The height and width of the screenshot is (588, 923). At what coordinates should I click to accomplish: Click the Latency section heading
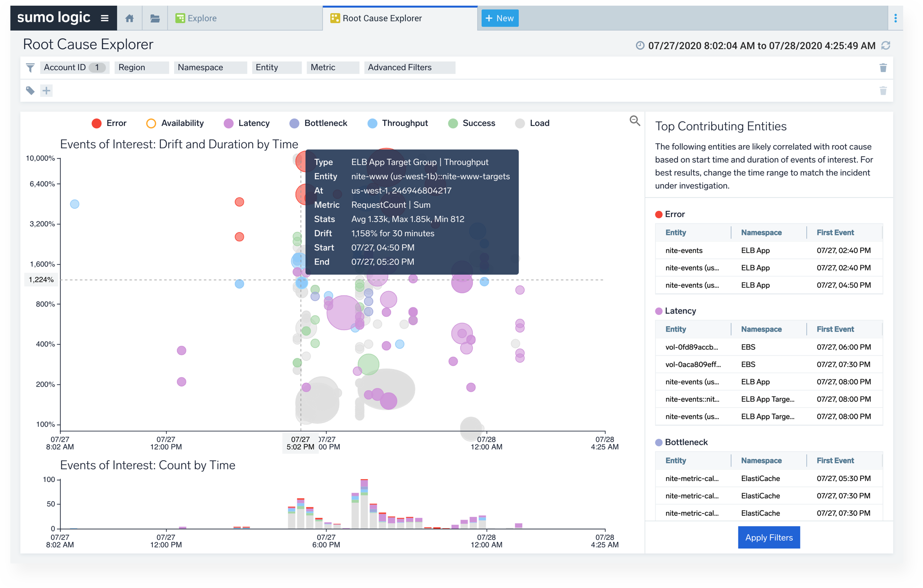pos(680,311)
